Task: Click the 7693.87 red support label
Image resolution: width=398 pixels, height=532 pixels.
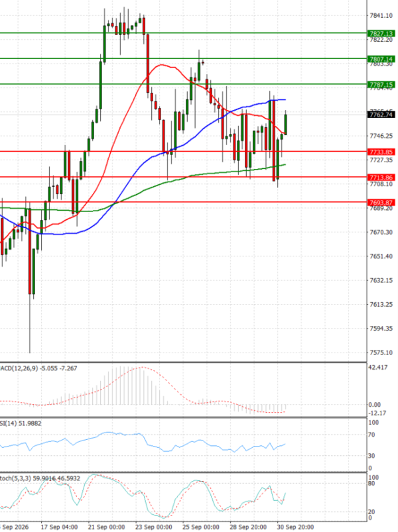Action: click(x=381, y=203)
